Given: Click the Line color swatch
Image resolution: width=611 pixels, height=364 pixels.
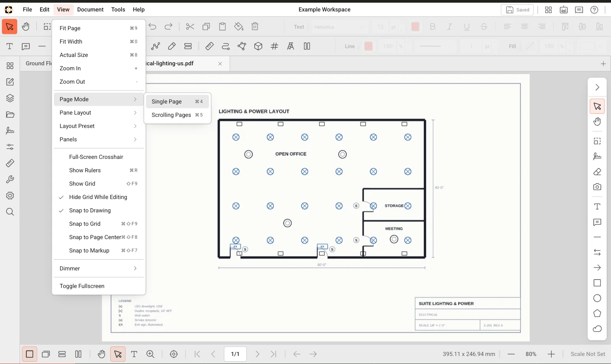Looking at the screenshot, I should point(369,46).
